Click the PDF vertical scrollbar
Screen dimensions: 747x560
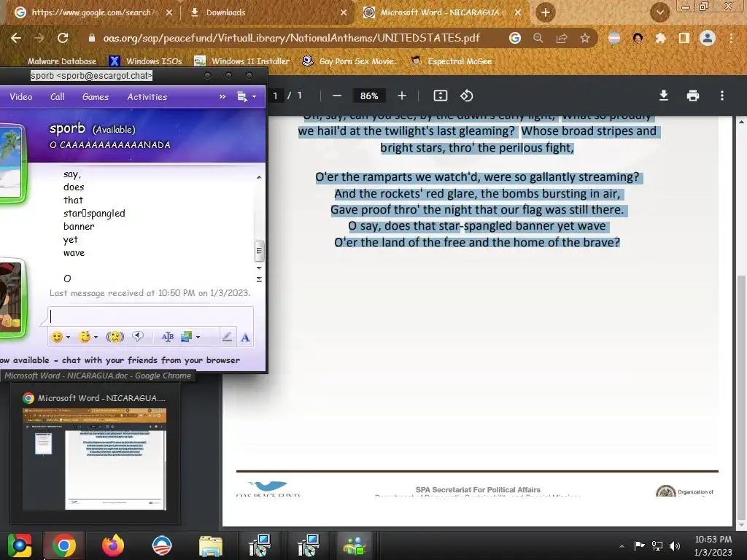click(741, 397)
